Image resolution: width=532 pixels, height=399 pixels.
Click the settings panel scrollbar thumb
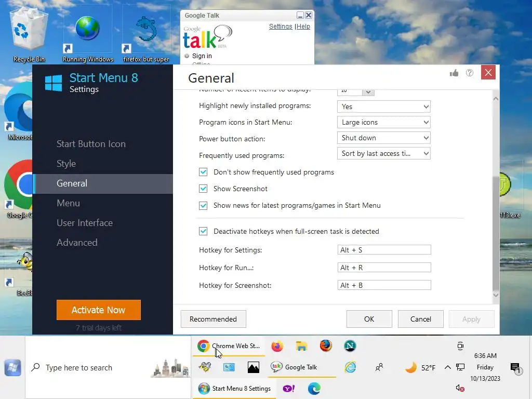pyautogui.click(x=496, y=232)
